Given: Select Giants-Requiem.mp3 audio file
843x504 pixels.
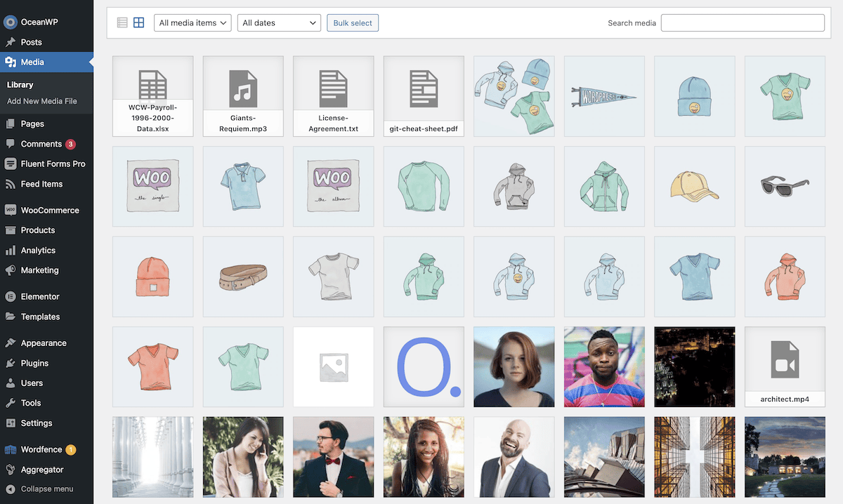Looking at the screenshot, I should 243,96.
